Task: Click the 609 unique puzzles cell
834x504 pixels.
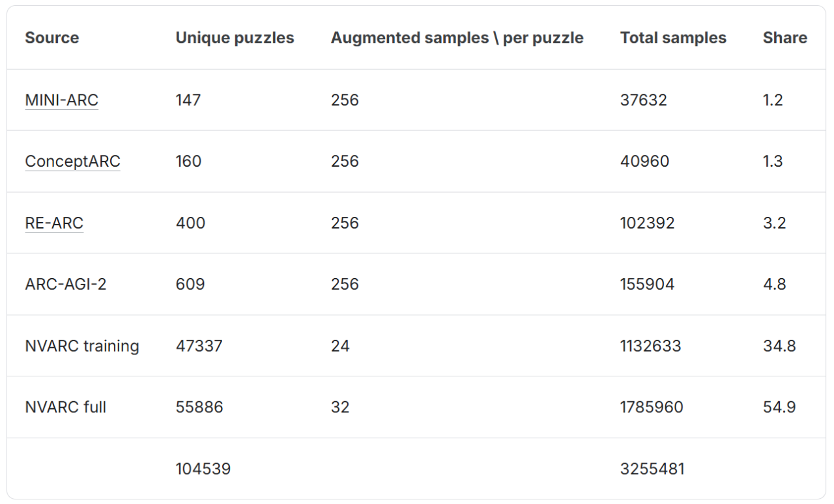Action: pos(190,285)
